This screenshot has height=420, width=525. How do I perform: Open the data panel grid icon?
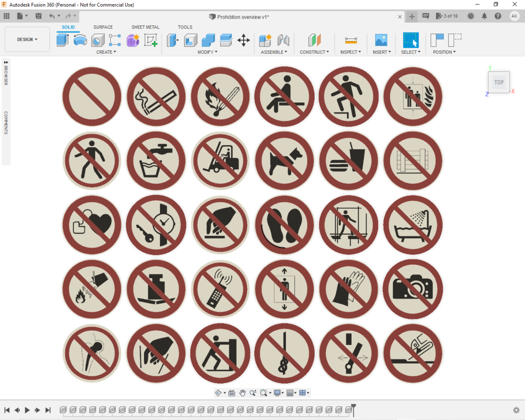coord(6,16)
